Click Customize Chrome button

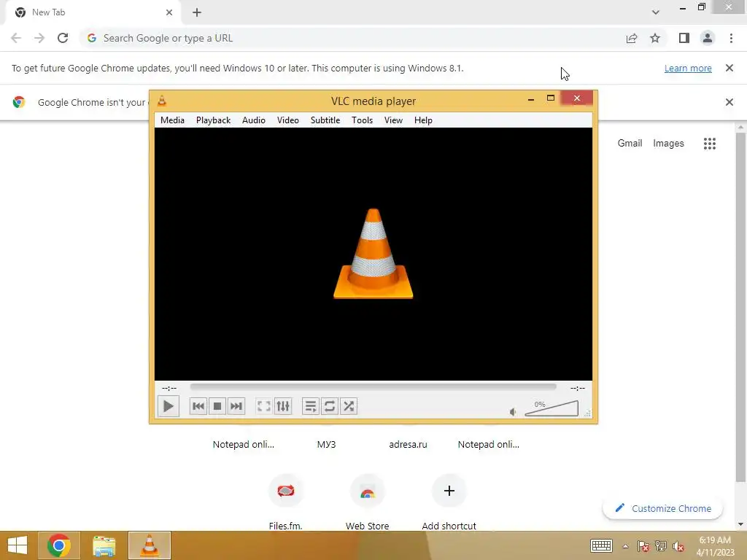662,508
